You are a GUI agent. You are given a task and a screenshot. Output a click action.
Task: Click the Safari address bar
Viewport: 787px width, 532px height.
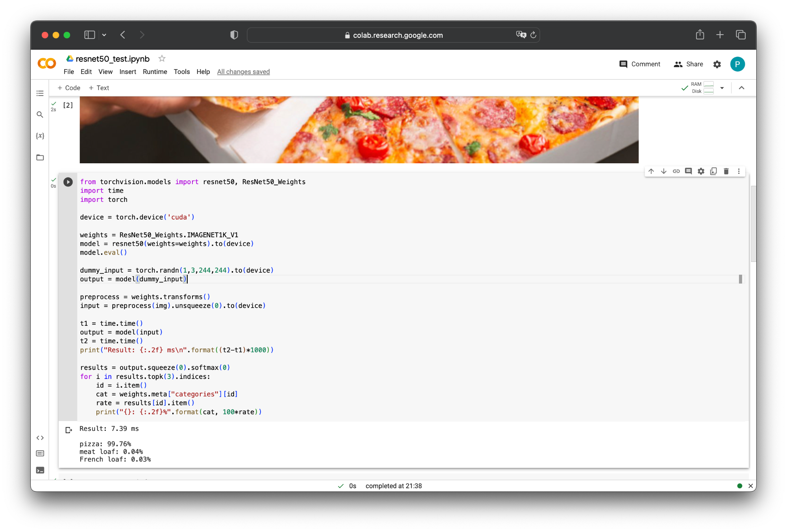[393, 35]
